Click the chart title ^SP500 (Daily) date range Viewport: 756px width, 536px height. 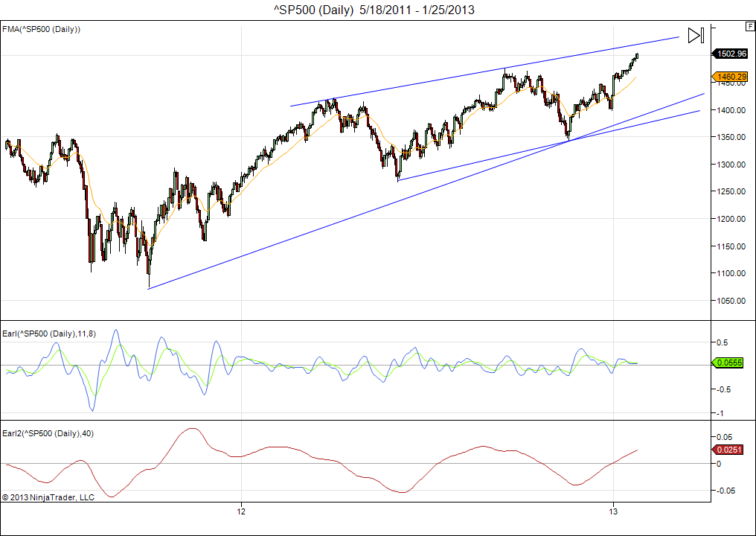pos(374,10)
